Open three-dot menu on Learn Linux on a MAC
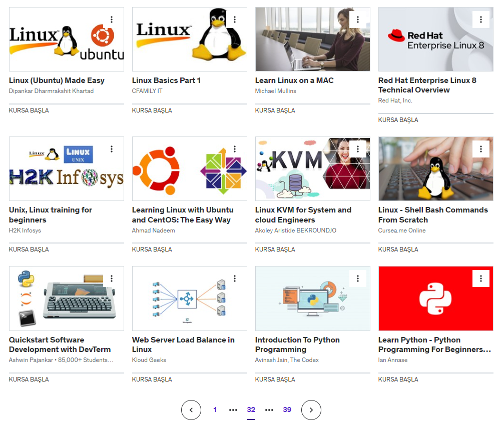The height and width of the screenshot is (424, 504). coord(358,19)
